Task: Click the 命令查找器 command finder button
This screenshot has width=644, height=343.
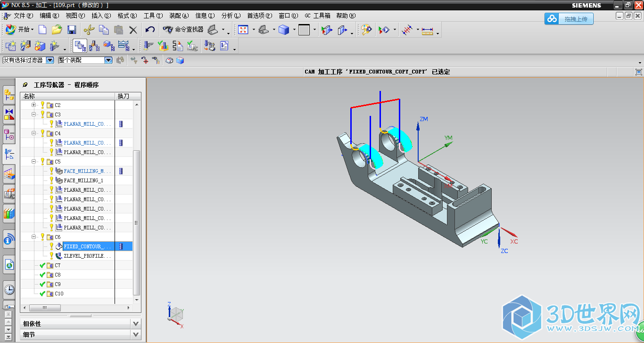Action: tap(183, 30)
